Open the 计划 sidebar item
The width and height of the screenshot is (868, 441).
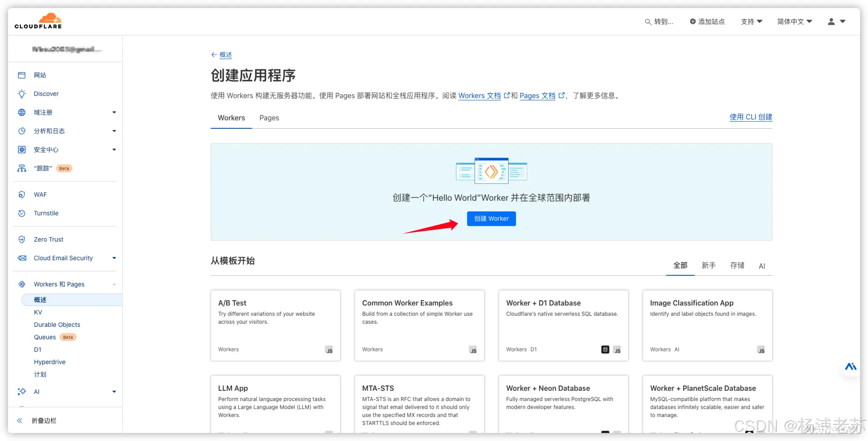[40, 374]
